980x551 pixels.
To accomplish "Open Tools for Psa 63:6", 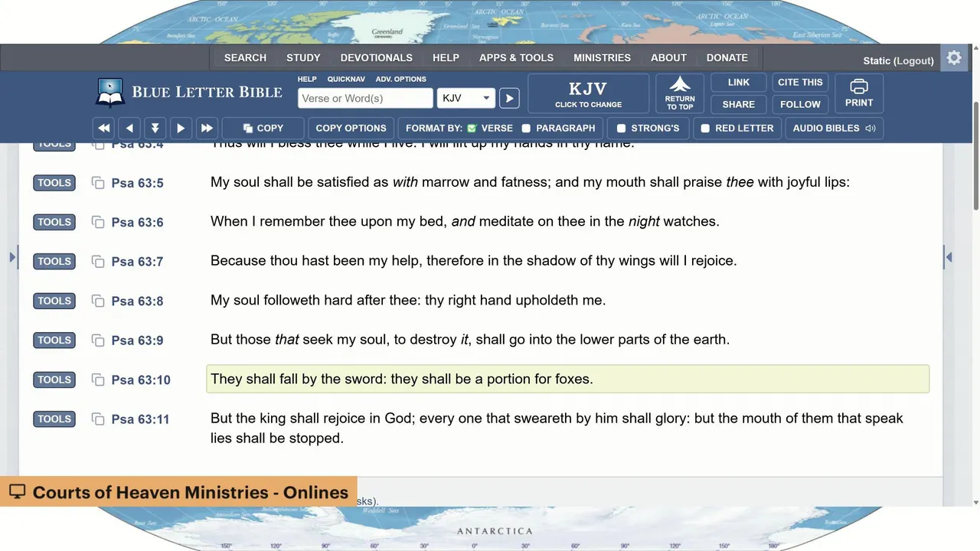I will (54, 222).
